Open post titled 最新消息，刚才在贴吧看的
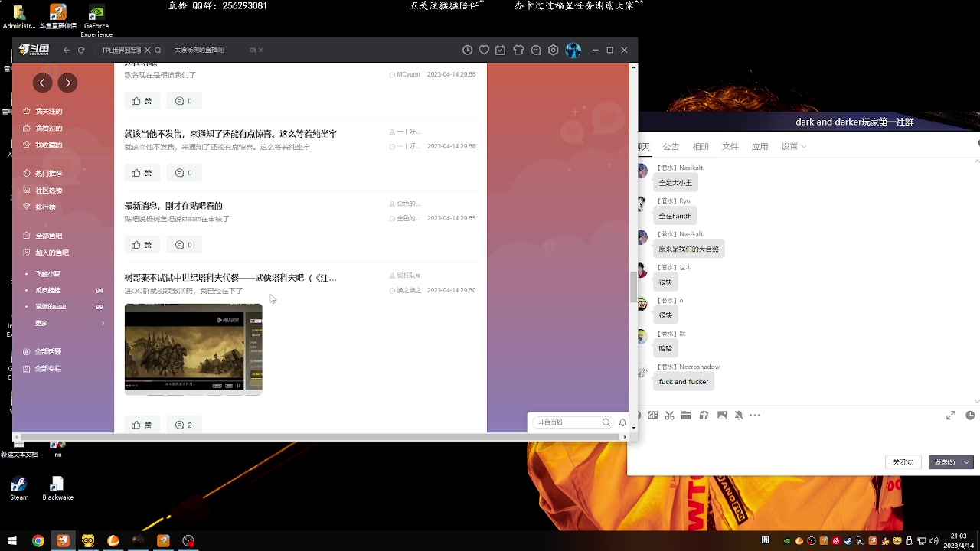Screen dimensions: 980x551 point(173,206)
